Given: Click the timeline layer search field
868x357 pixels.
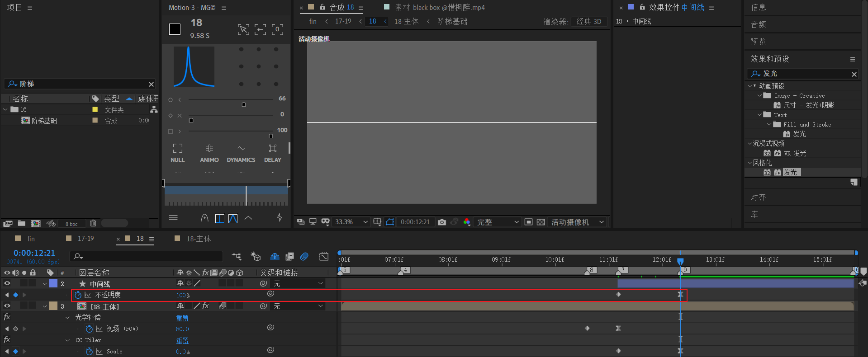Looking at the screenshot, I should [146, 256].
